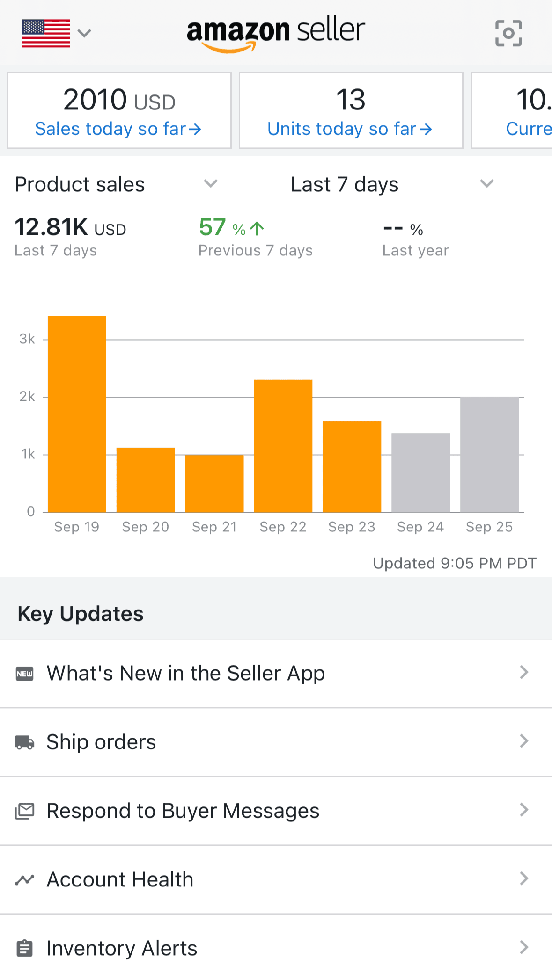
Task: Select the gray Sep 25 sales bar
Action: pyautogui.click(x=489, y=455)
